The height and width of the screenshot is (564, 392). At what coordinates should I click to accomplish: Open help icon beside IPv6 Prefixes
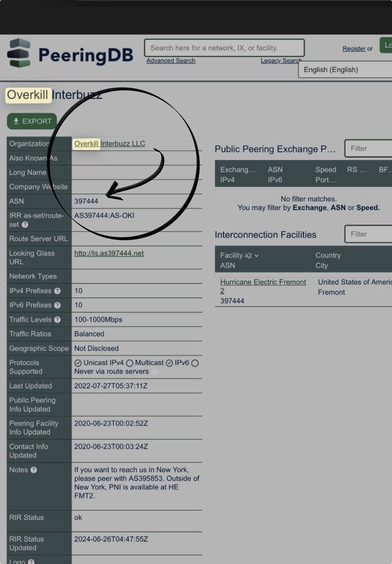pos(57,305)
